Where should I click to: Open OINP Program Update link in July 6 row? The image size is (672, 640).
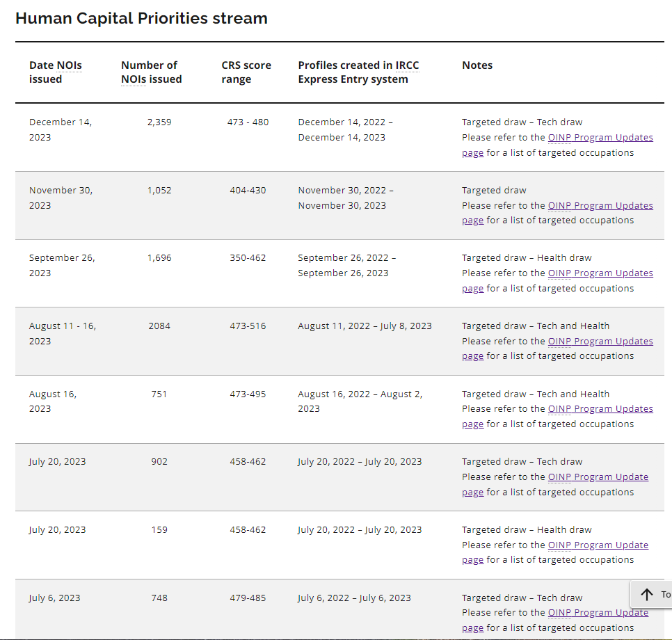pos(598,613)
